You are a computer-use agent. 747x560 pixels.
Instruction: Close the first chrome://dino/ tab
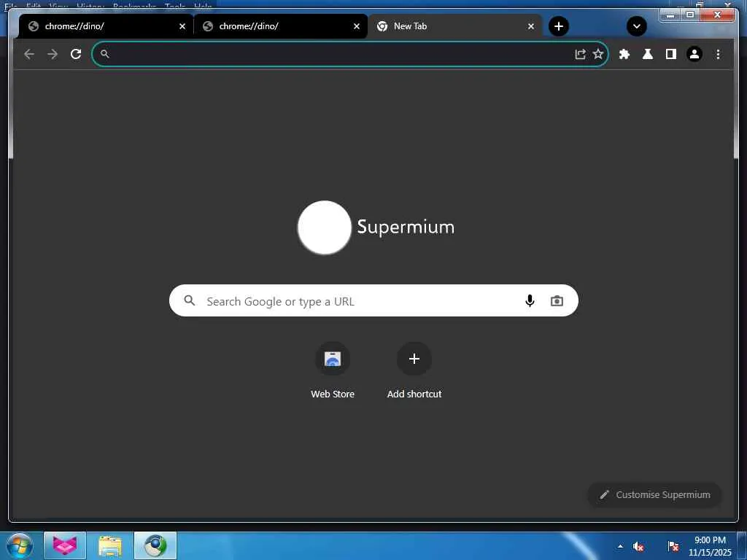click(182, 26)
